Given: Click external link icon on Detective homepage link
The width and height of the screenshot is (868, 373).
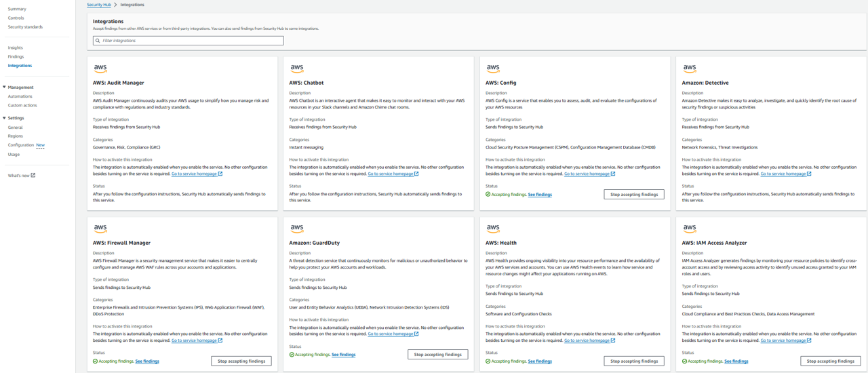Looking at the screenshot, I should [x=809, y=174].
